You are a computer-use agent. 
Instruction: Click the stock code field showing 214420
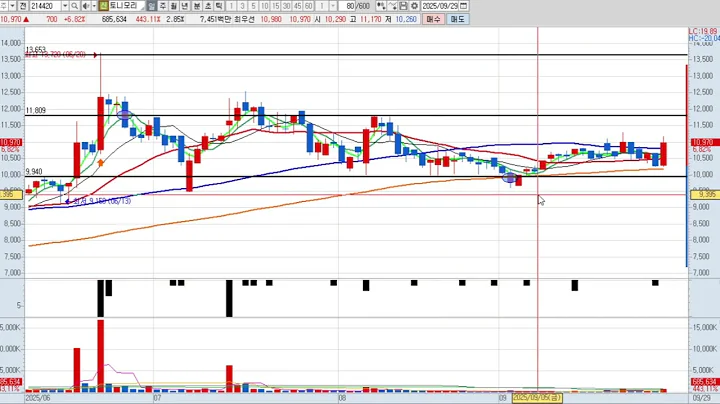click(x=45, y=6)
